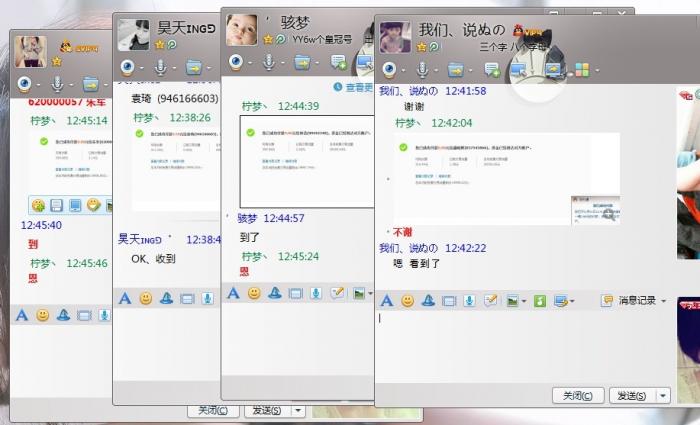Click 查看更多 link in 骇梦 window
Viewport: 700px width, 425px height.
click(x=358, y=88)
